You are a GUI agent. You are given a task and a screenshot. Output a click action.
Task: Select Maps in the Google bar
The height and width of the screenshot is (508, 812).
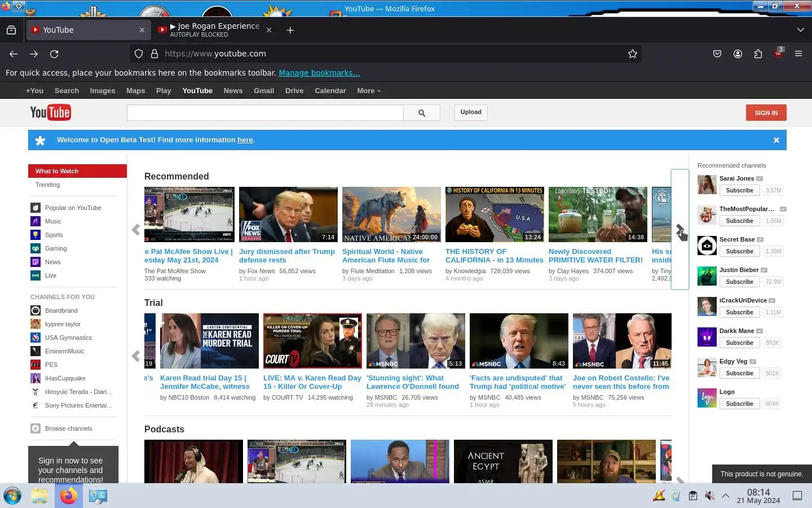(135, 90)
